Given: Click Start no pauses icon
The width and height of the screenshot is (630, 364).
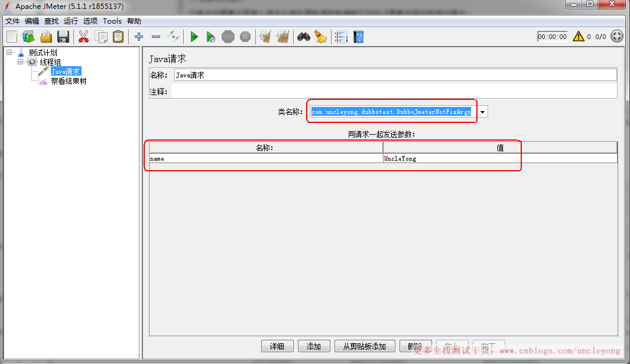Looking at the screenshot, I should [210, 37].
